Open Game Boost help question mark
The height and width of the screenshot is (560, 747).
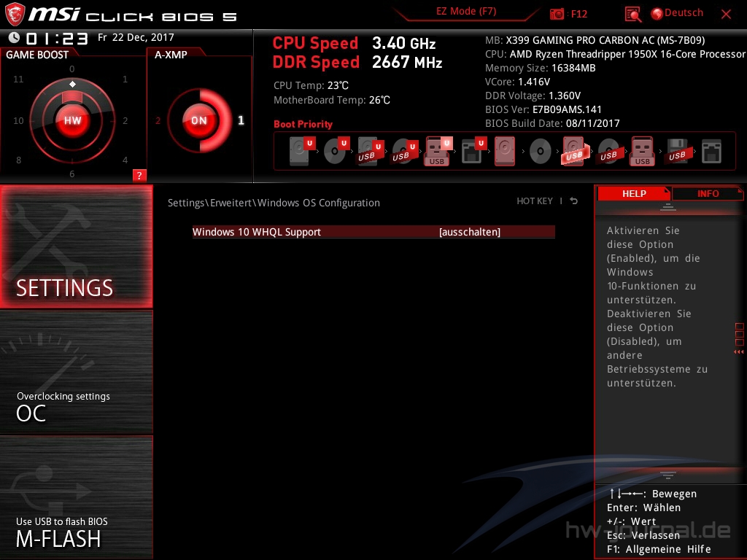click(139, 175)
